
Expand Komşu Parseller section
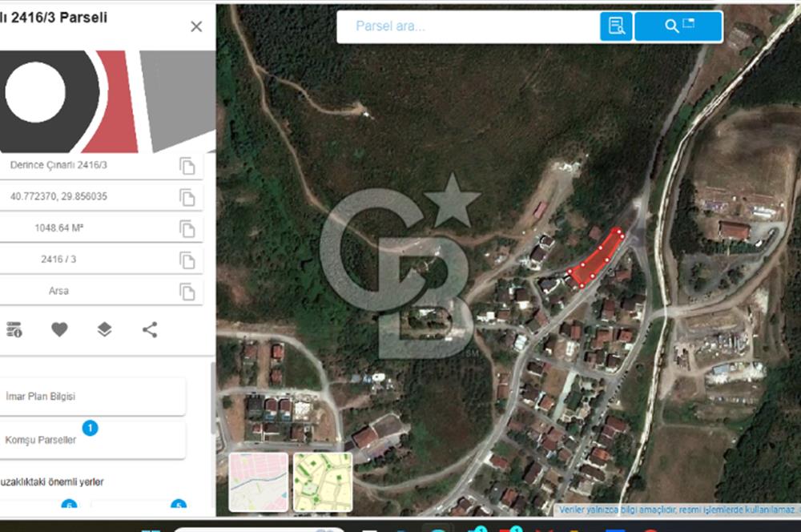pyautogui.click(x=93, y=440)
